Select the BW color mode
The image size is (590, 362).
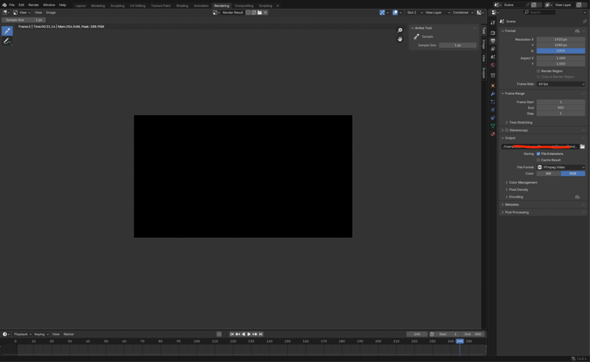tap(549, 173)
